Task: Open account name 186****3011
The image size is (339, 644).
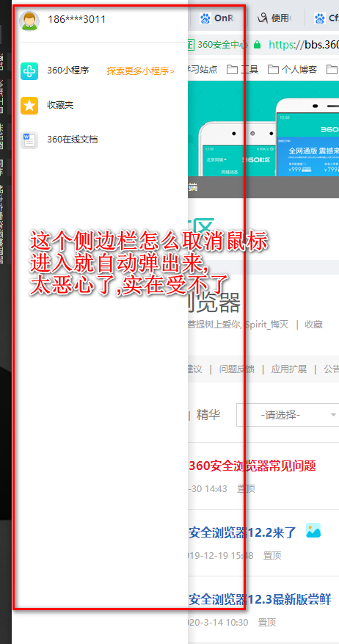Action: click(x=76, y=19)
